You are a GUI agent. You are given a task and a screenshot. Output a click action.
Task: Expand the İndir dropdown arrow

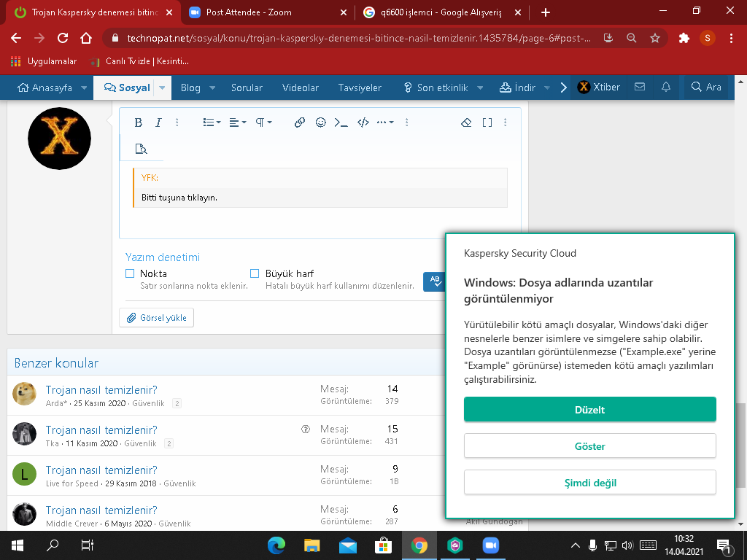coord(547,87)
